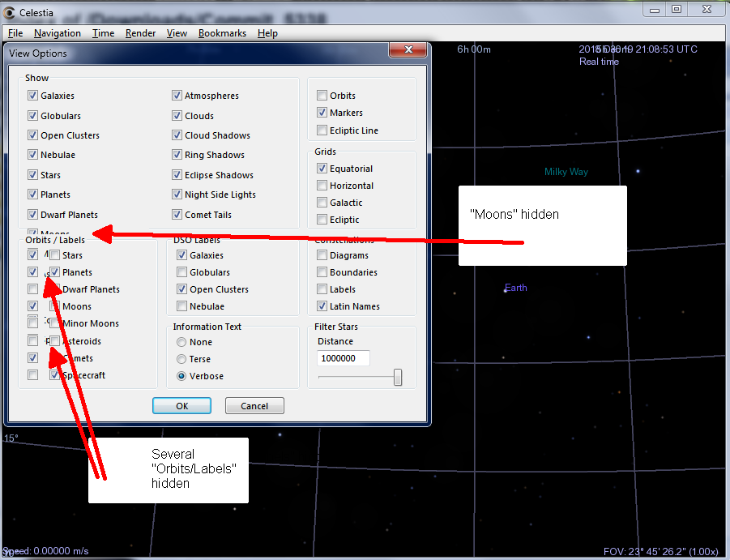Open the View menu
Viewport: 730px width, 560px height.
point(177,33)
